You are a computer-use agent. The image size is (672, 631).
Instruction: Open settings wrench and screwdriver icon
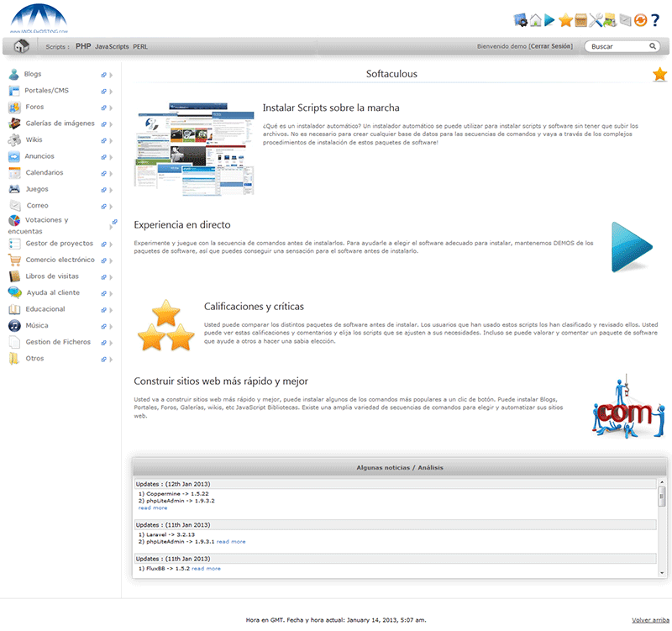click(x=596, y=20)
